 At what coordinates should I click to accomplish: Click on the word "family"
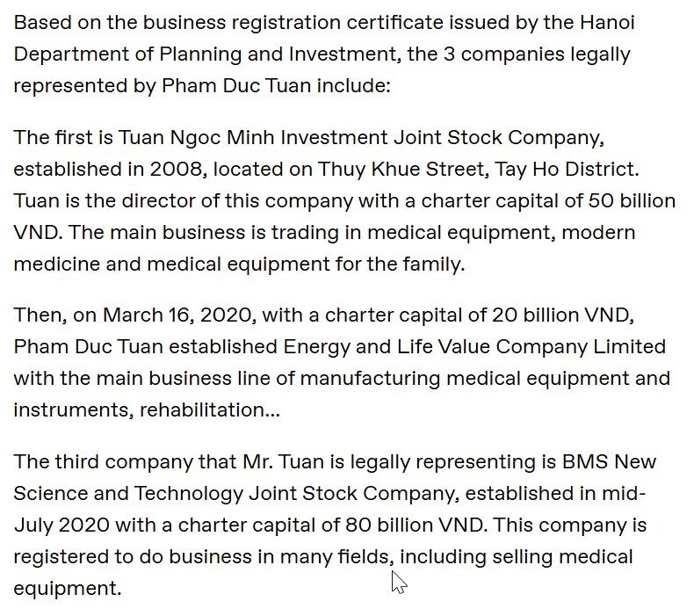tap(430, 265)
